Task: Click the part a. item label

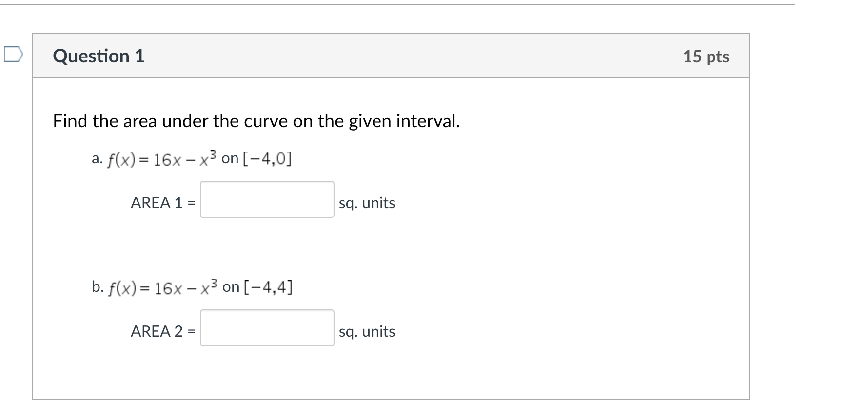Action: point(96,157)
